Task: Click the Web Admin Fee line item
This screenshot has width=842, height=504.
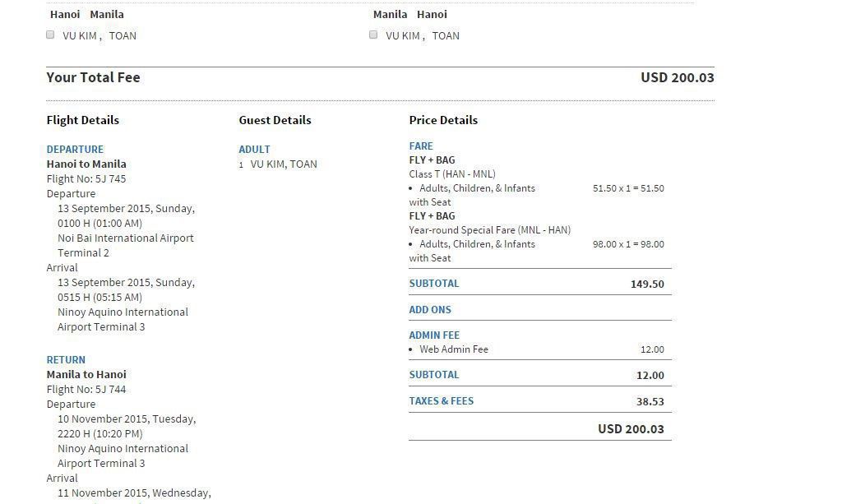Action: 454,349
